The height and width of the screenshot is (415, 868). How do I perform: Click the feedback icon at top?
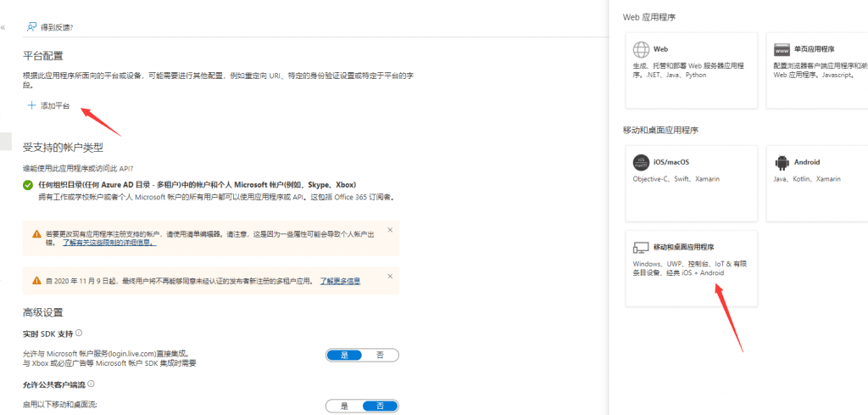(31, 27)
